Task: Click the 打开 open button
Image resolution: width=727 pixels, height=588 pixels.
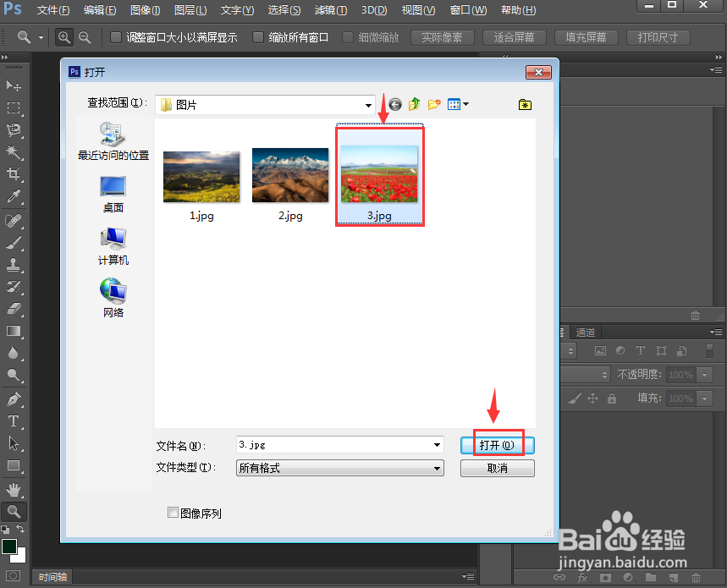Action: [x=497, y=444]
